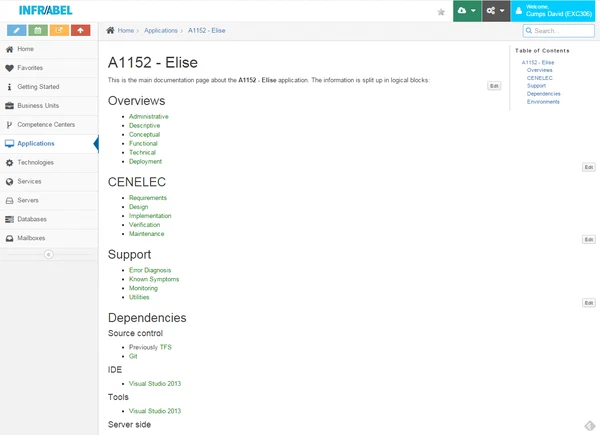The image size is (600, 435).
Task: Open the INFRABEL logo home link
Action: [x=46, y=10]
